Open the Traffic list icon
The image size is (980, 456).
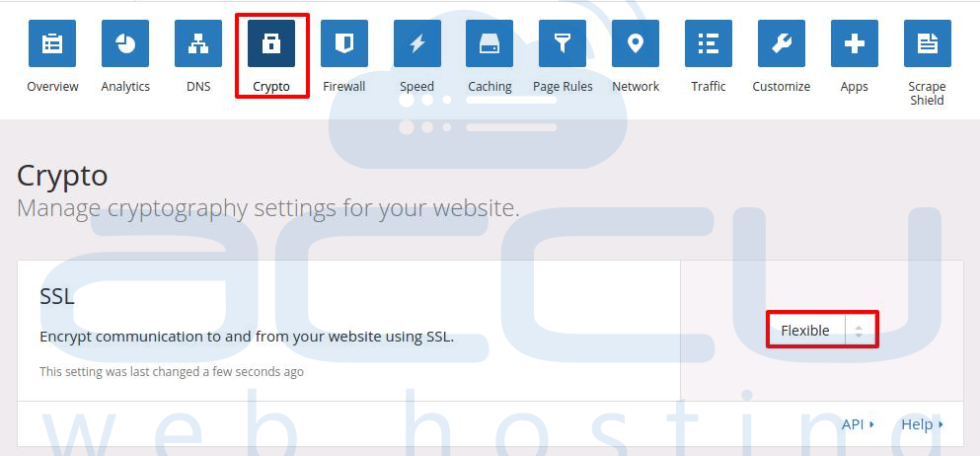pos(709,43)
